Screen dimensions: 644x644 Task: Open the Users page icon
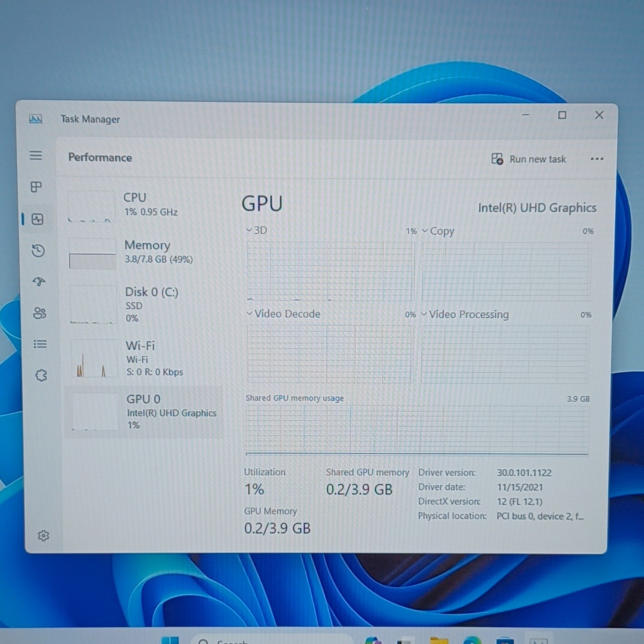(39, 313)
